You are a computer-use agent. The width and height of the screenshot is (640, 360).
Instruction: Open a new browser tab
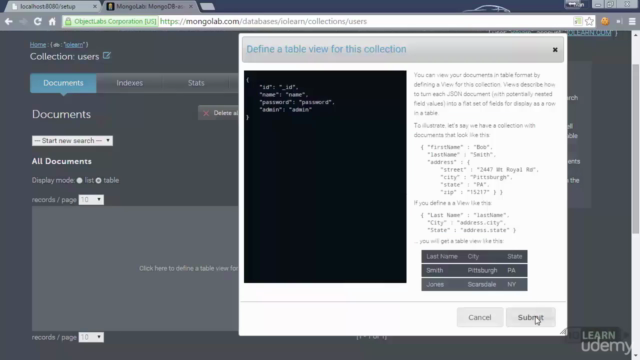coord(207,7)
